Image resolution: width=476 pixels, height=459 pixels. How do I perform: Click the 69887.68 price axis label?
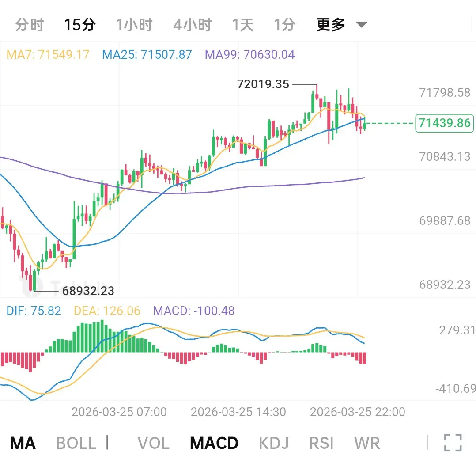click(x=445, y=220)
